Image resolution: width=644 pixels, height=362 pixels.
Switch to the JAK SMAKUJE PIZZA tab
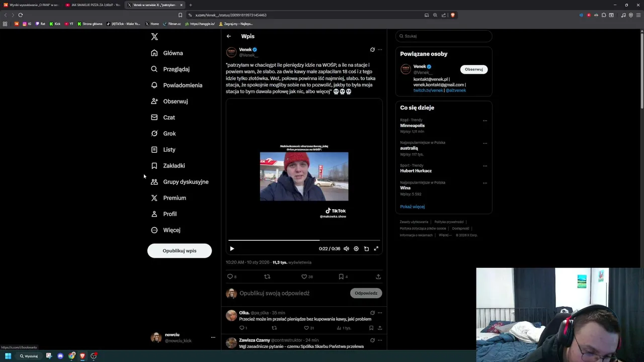(x=93, y=5)
